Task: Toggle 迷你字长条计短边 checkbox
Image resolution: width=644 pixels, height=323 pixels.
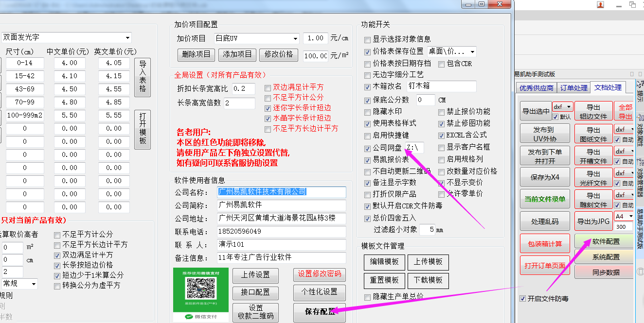Action: pyautogui.click(x=268, y=108)
